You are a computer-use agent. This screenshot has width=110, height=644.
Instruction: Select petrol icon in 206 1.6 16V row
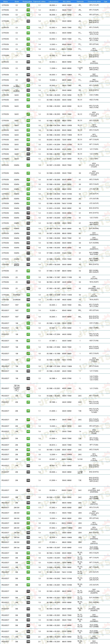click(x=28, y=459)
